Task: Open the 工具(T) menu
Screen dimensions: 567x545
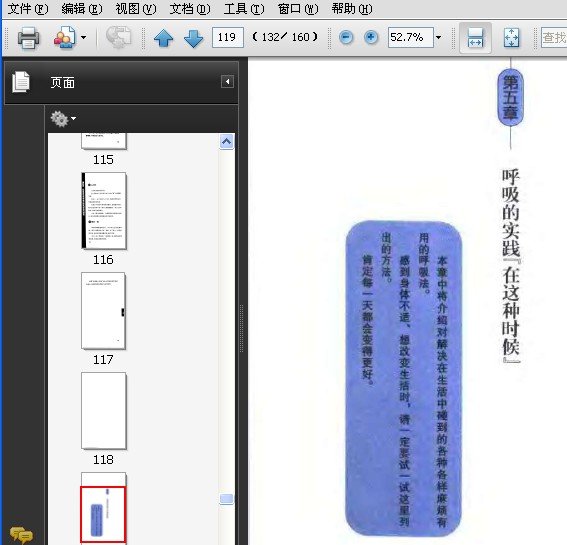Action: (244, 9)
